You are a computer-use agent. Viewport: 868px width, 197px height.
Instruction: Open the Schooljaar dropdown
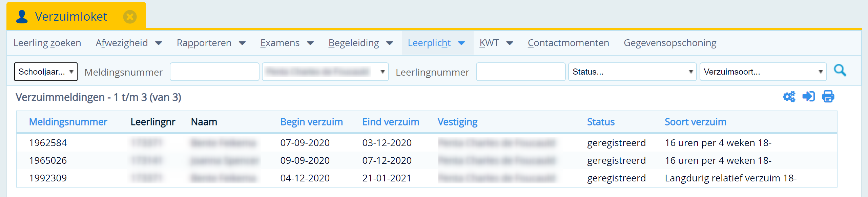click(x=46, y=72)
